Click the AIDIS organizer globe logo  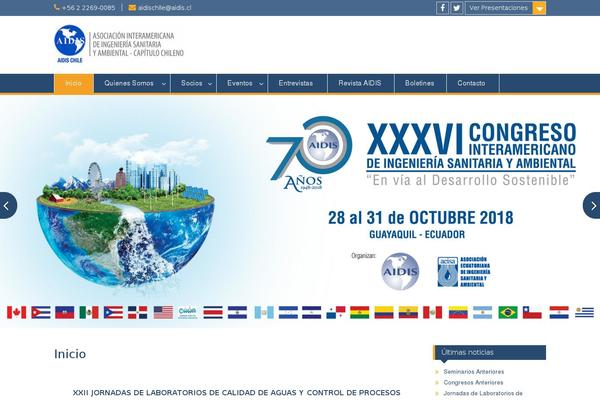[x=400, y=271]
